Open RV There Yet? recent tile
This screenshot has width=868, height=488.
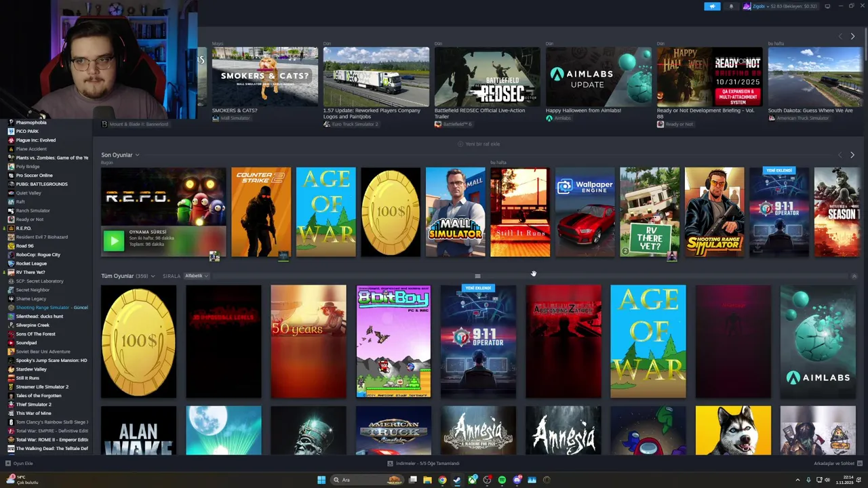[650, 212]
